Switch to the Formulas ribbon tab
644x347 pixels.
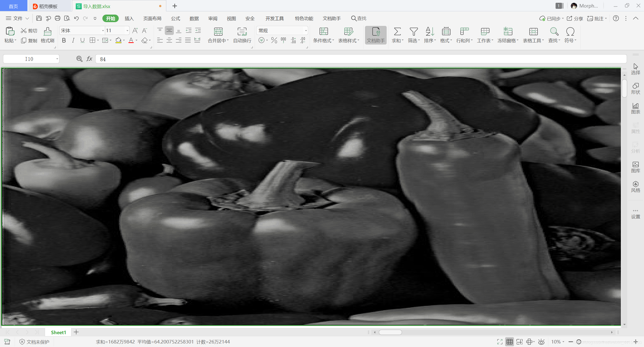coord(175,19)
